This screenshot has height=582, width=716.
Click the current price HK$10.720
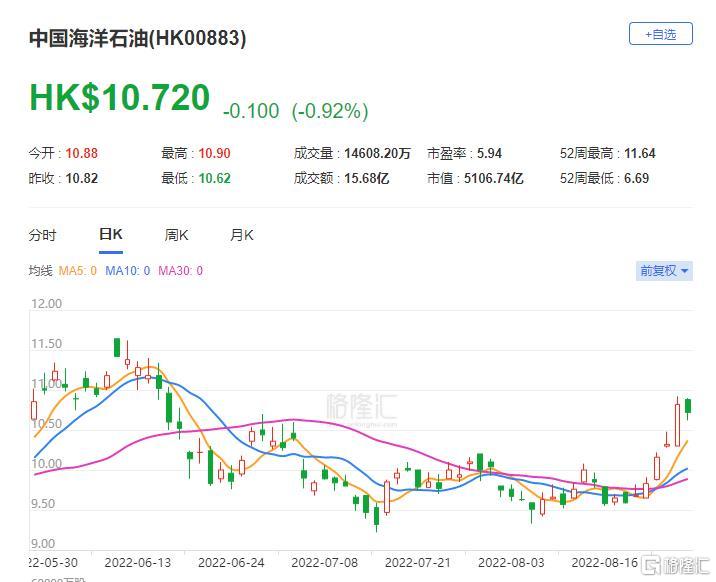(120, 97)
